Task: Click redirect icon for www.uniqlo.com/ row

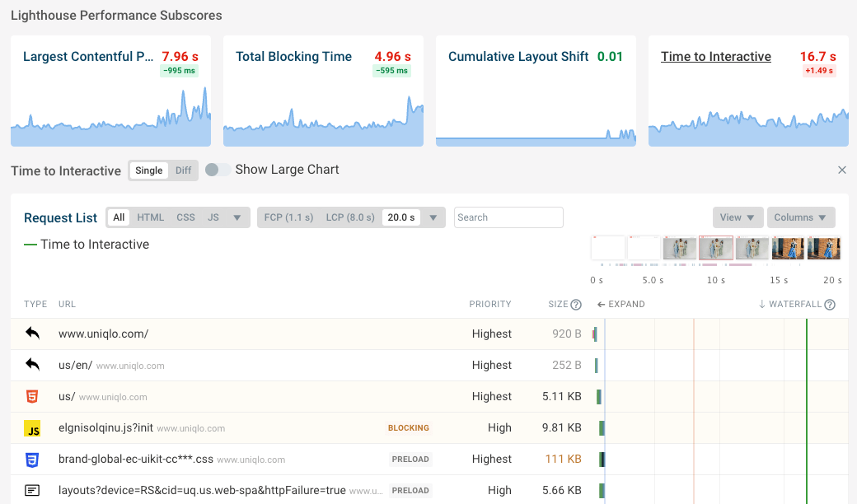Action: point(32,333)
